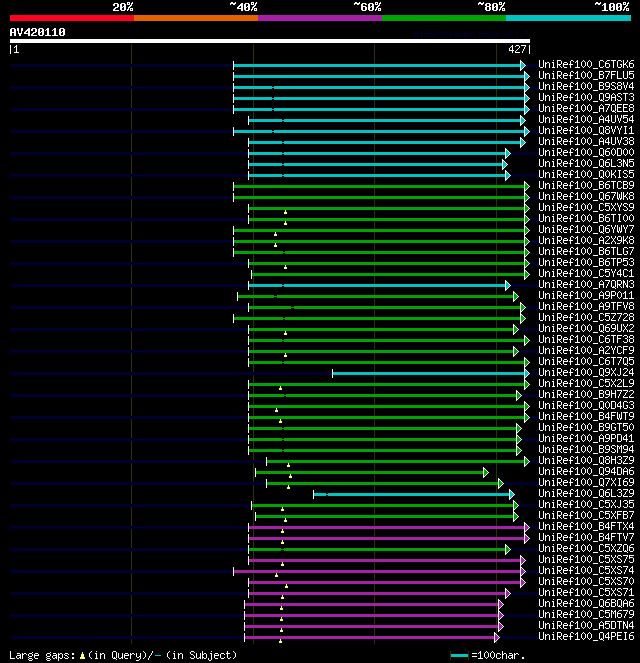Open hit UniRef100_A5DTN4
Viewport: 640px width, 663px height.
pos(586,625)
